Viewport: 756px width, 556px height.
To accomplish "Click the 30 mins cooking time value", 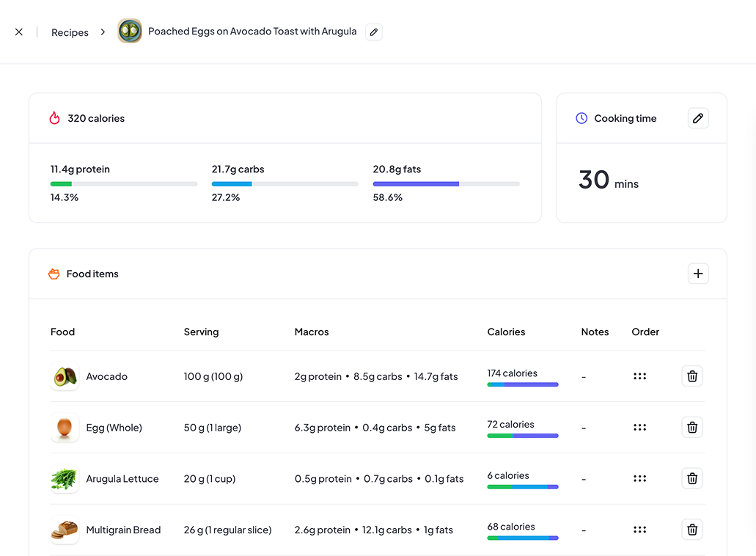I will pos(608,180).
